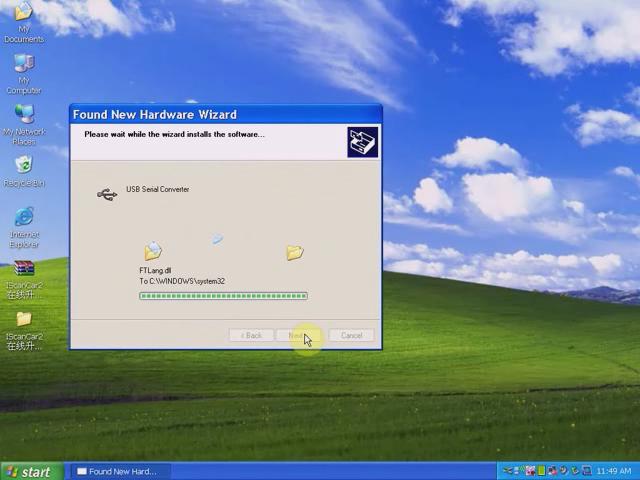Image resolution: width=640 pixels, height=480 pixels.
Task: Open the My Documents desktop icon
Action: [x=24, y=22]
